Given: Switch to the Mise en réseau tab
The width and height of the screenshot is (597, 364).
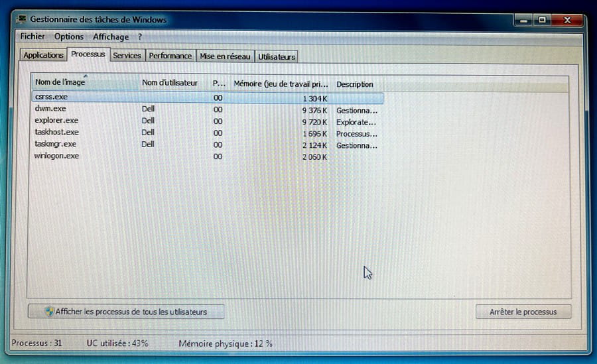Looking at the screenshot, I should [x=225, y=56].
